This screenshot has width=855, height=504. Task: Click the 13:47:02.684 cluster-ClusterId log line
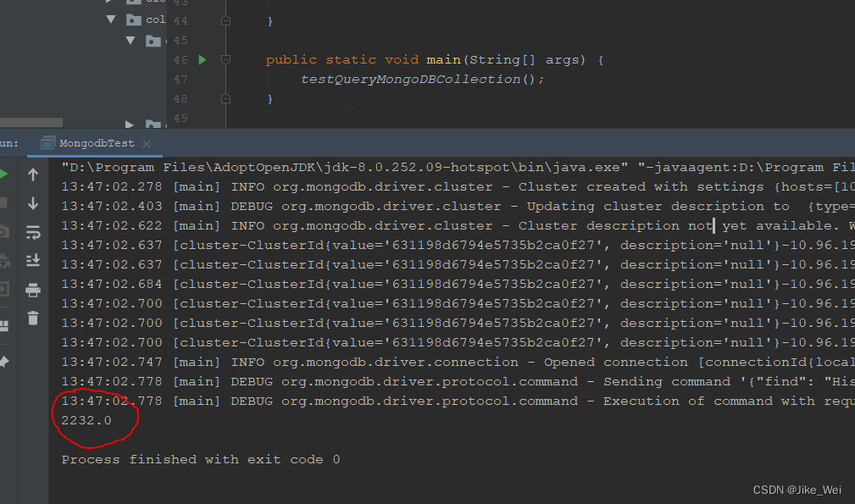click(x=458, y=285)
